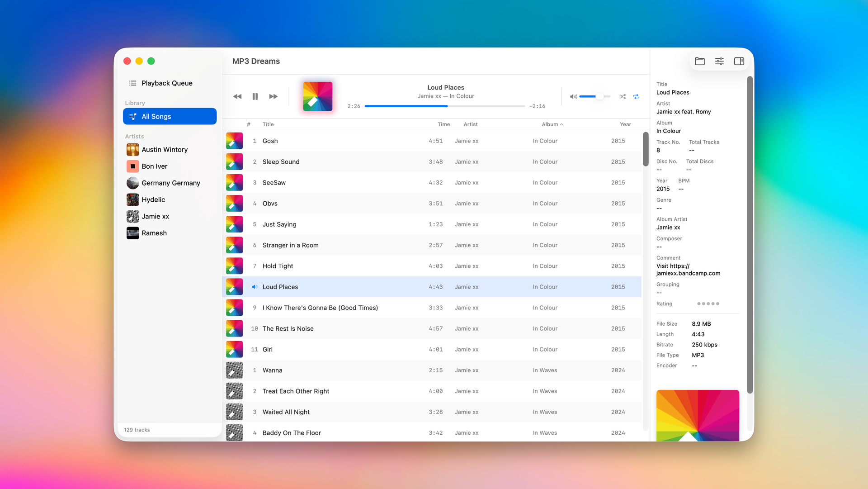Sort tracks by the Year column
Image resolution: width=868 pixels, height=489 pixels.
coord(626,124)
